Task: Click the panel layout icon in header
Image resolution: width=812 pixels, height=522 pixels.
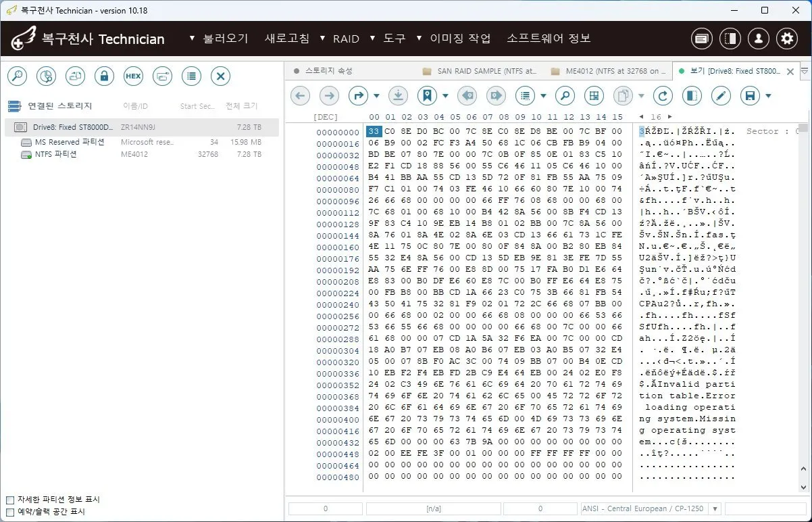Action: point(730,39)
